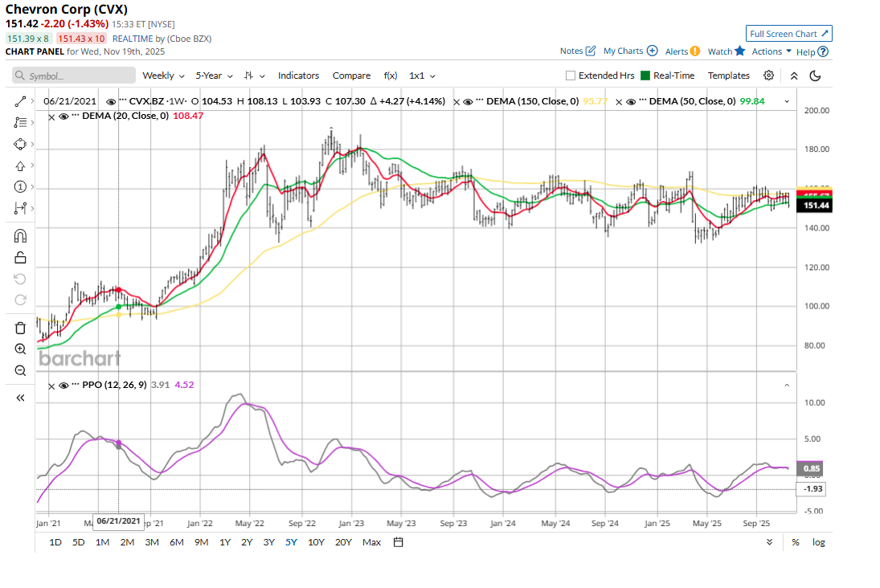880x588 pixels.
Task: Switch to dark mode moon icon
Action: point(815,76)
